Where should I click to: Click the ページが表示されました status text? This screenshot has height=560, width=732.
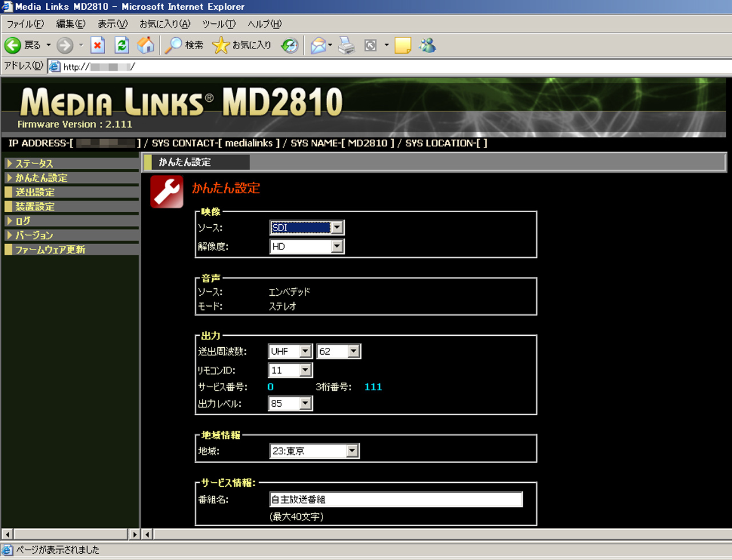pos(57,550)
